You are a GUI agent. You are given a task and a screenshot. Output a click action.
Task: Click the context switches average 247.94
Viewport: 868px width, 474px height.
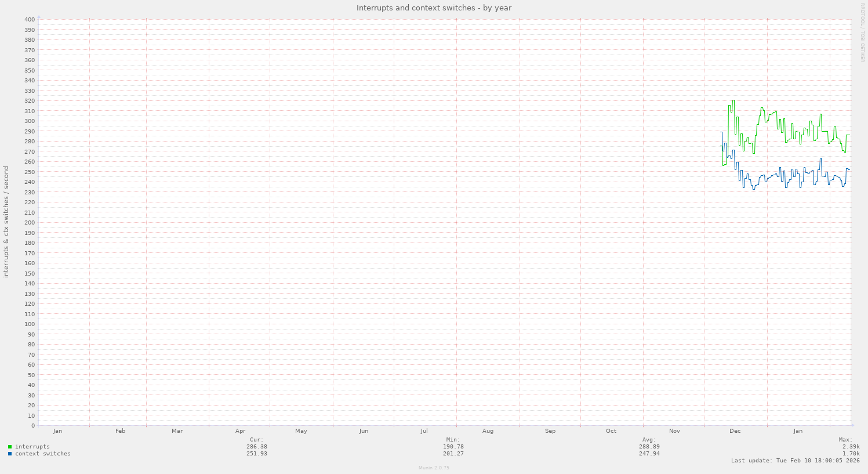tap(649, 454)
